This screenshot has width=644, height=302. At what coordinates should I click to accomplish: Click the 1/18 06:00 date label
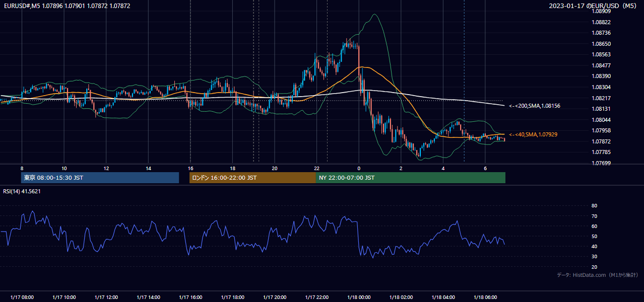point(485,297)
